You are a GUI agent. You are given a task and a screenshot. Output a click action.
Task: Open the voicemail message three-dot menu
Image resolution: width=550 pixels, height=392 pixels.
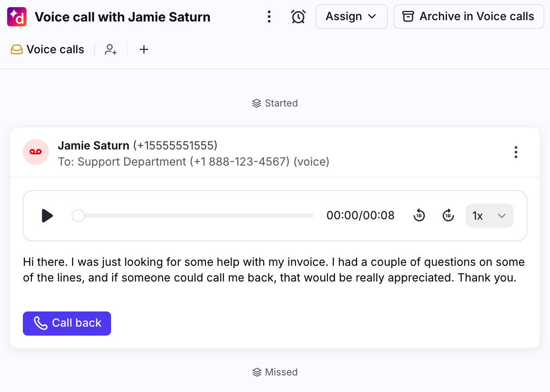coord(516,152)
